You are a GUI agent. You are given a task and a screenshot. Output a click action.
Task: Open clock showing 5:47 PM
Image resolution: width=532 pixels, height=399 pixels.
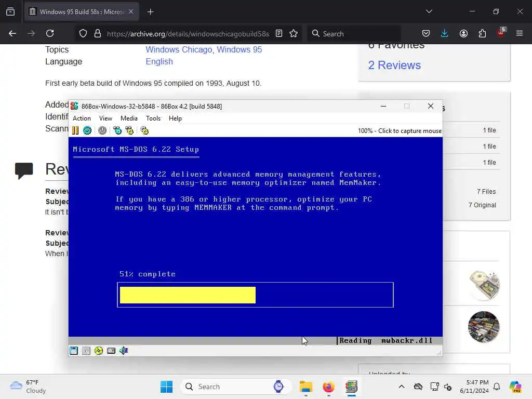click(474, 387)
